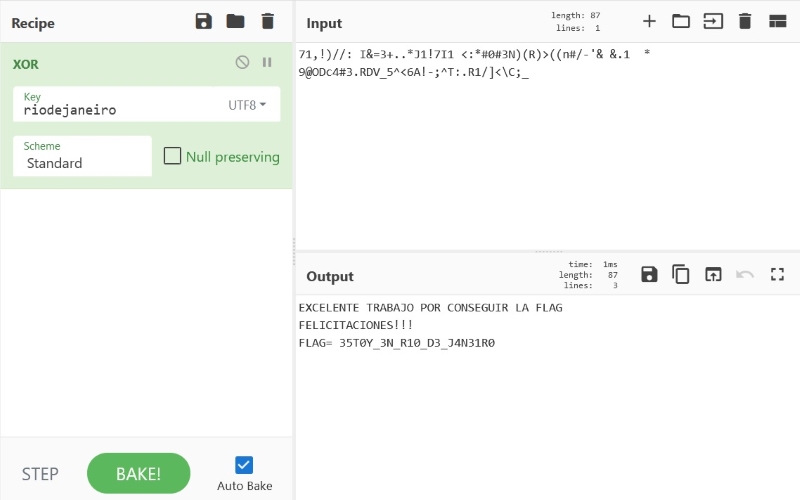Click the green BAKE! button
Image resolution: width=800 pixels, height=500 pixels.
[x=138, y=473]
